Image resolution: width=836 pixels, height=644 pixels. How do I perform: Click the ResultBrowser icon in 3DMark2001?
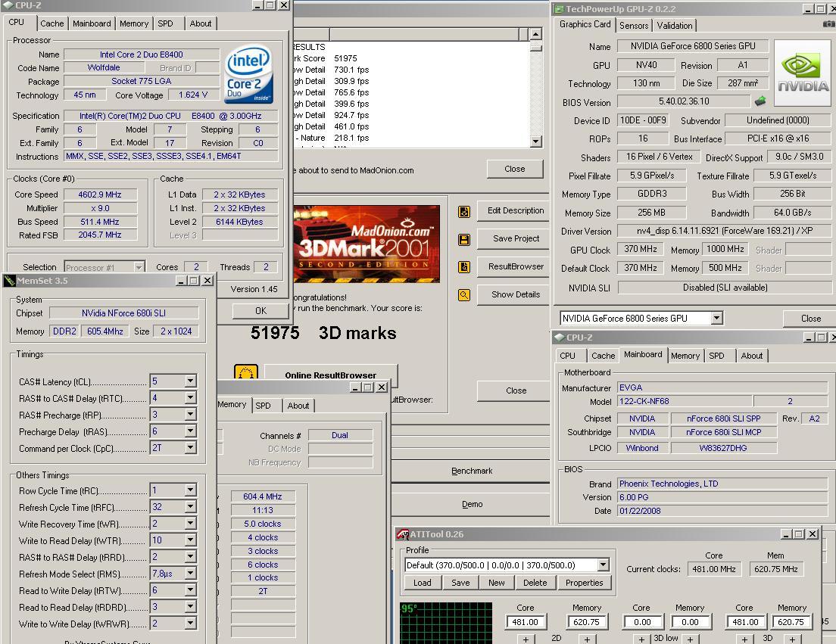pos(464,267)
